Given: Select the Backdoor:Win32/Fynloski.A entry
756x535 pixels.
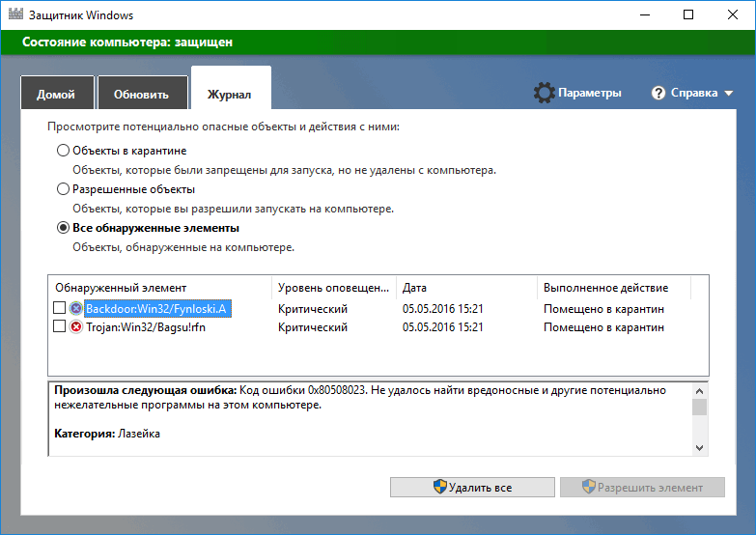Looking at the screenshot, I should pyautogui.click(x=157, y=309).
